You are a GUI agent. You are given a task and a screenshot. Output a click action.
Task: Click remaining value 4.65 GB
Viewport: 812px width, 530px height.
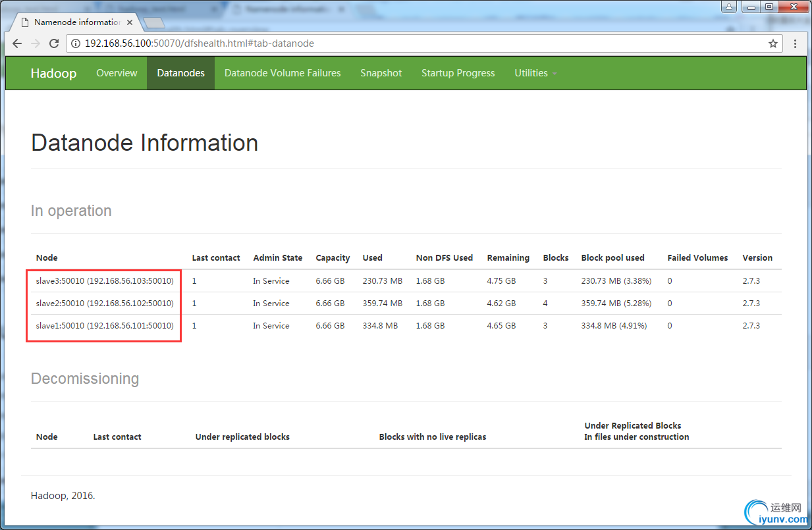point(501,326)
